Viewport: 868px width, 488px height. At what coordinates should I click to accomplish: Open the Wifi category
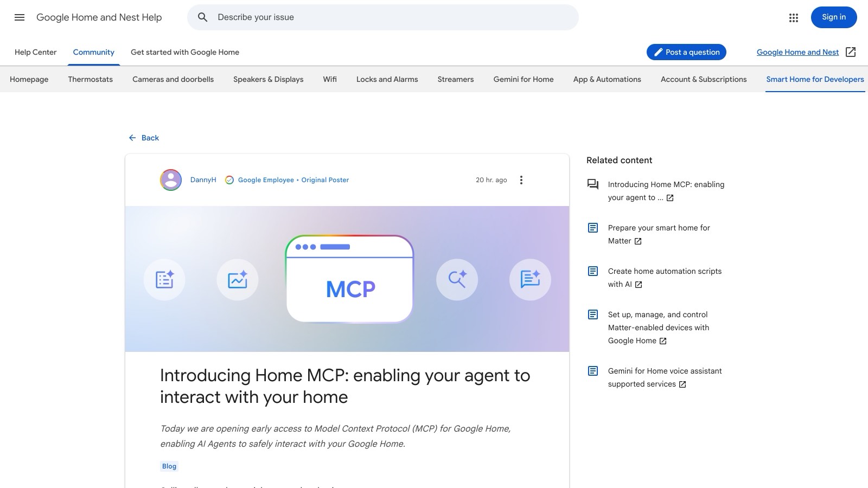click(330, 79)
